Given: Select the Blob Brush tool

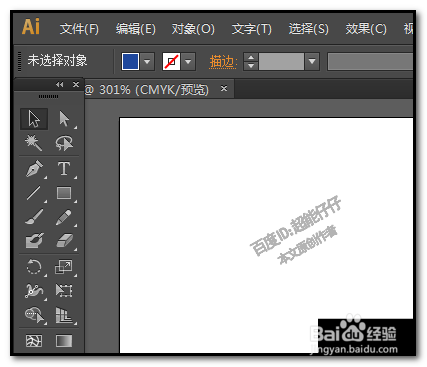Looking at the screenshot, I should 34,241.
